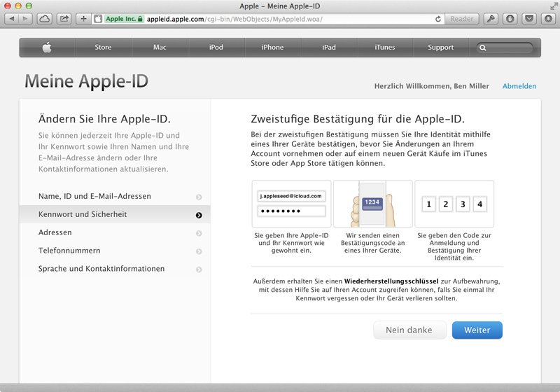Click fullscreen arrows icon in title bar
The height and width of the screenshot is (392, 560).
coord(554,6)
